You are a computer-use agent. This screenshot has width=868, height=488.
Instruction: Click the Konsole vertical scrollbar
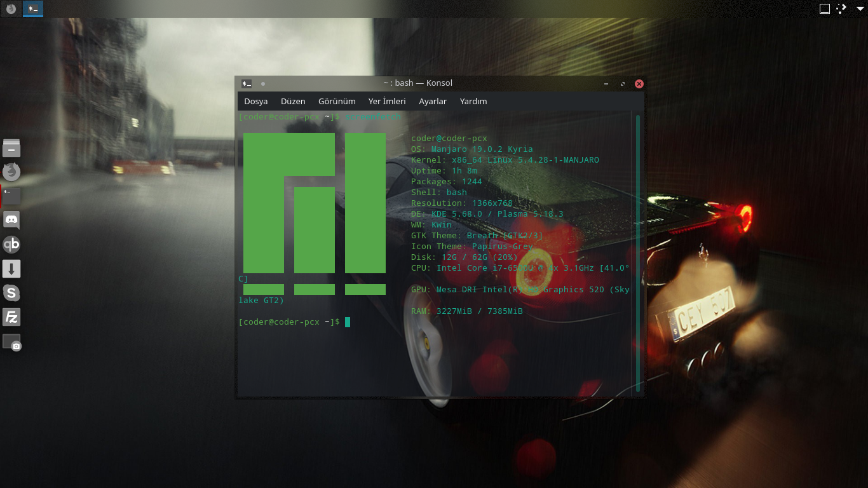coord(638,253)
